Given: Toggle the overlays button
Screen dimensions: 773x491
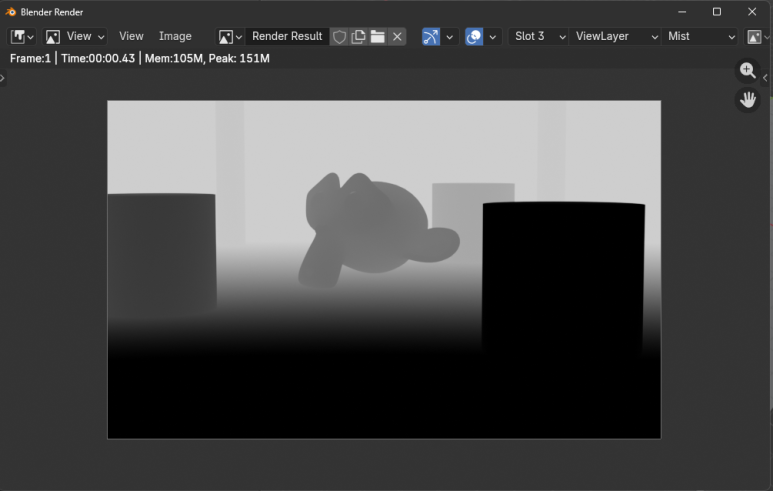Looking at the screenshot, I should pos(474,36).
